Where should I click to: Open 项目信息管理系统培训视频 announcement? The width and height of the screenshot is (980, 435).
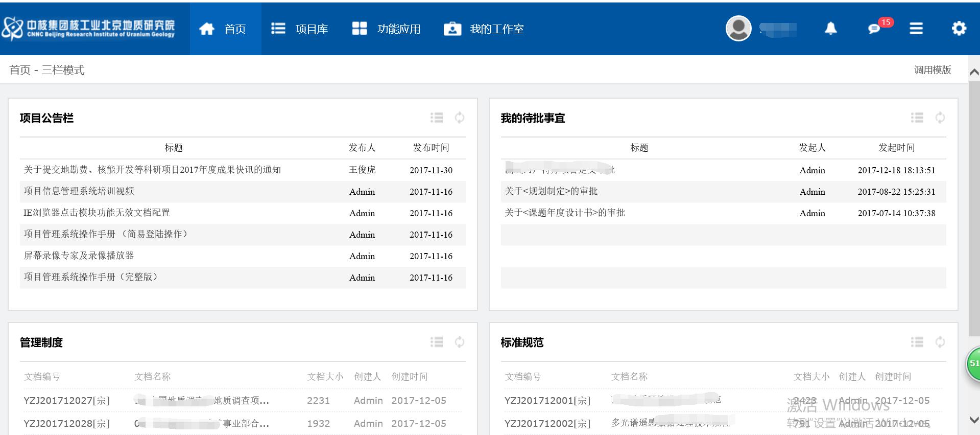coord(79,191)
